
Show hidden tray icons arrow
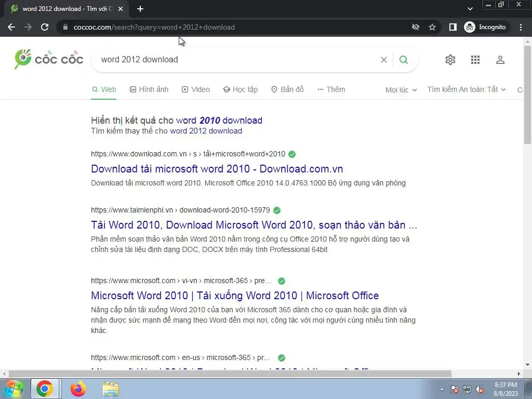(442, 390)
